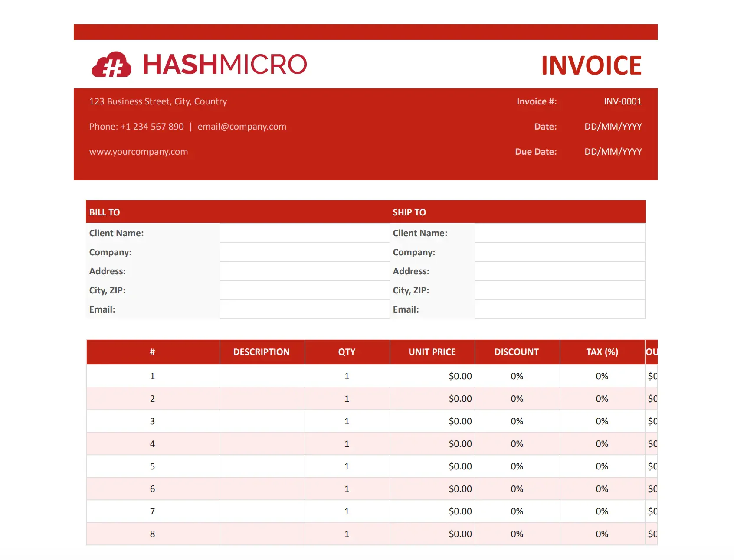Click the SHIP TO section header
This screenshot has height=560, width=734.
coord(409,212)
